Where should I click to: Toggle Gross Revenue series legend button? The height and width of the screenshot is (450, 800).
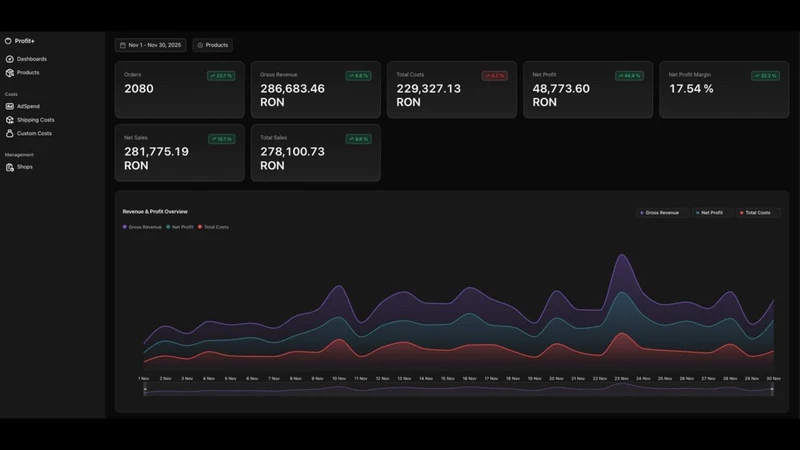click(662, 213)
